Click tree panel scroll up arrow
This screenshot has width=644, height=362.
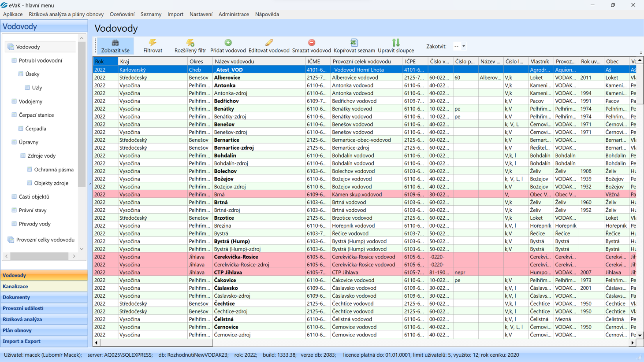click(82, 38)
